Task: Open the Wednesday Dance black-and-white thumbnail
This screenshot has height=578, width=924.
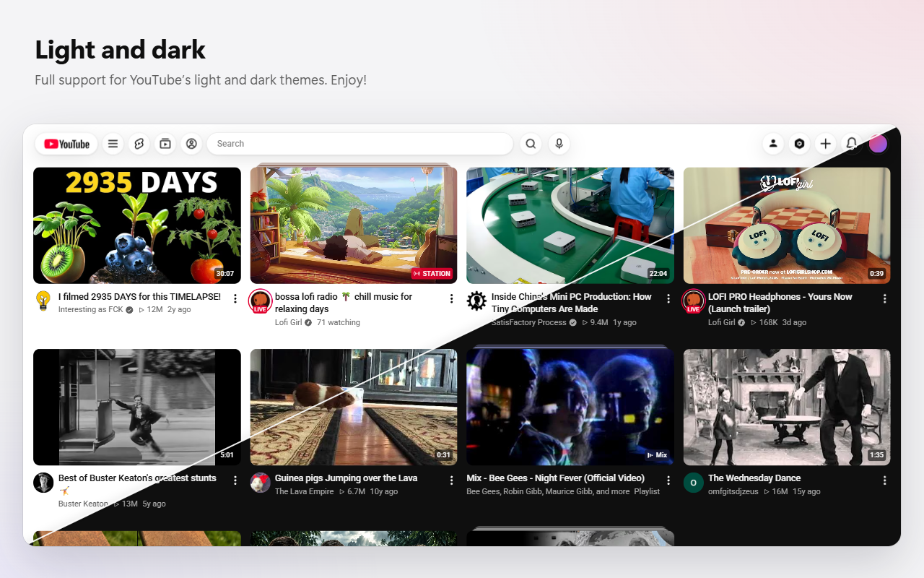Action: click(x=787, y=407)
